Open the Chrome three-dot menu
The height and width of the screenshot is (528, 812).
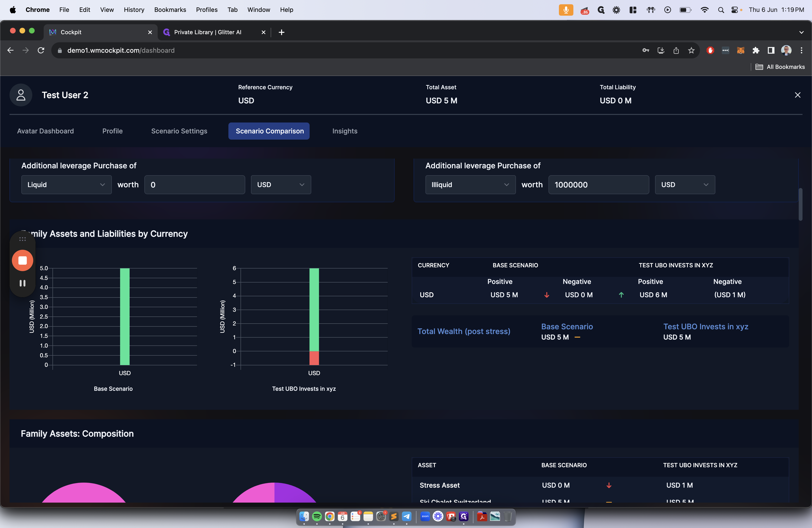pyautogui.click(x=801, y=51)
